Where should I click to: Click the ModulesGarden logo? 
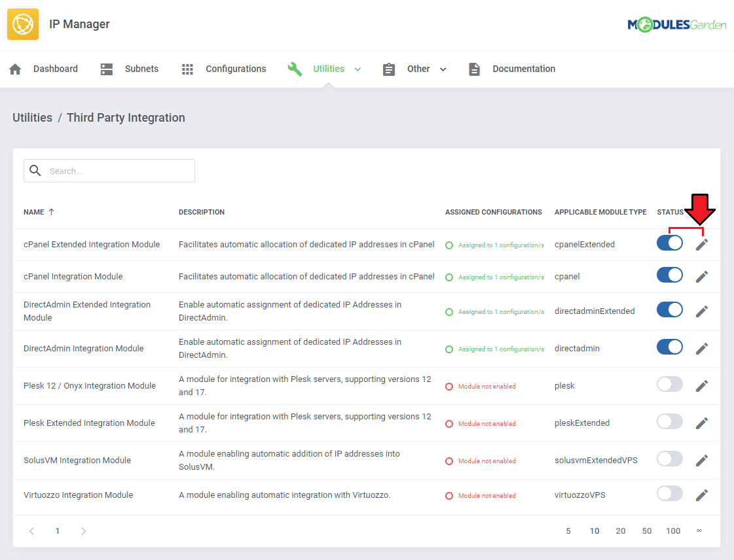tap(677, 24)
